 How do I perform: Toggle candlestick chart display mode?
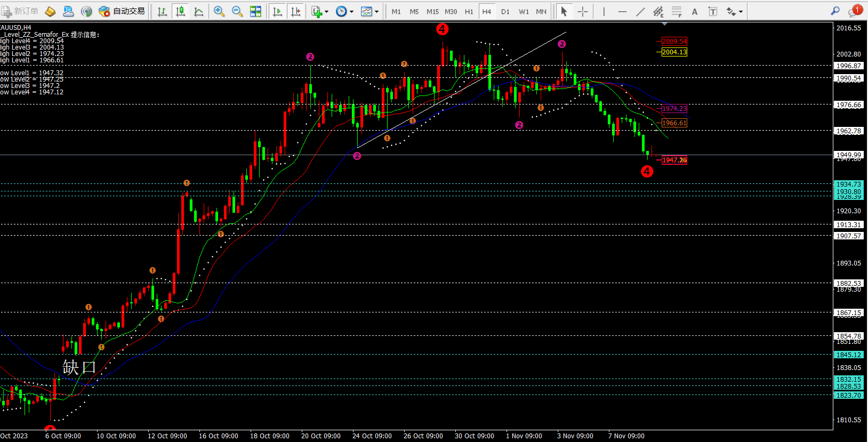181,11
